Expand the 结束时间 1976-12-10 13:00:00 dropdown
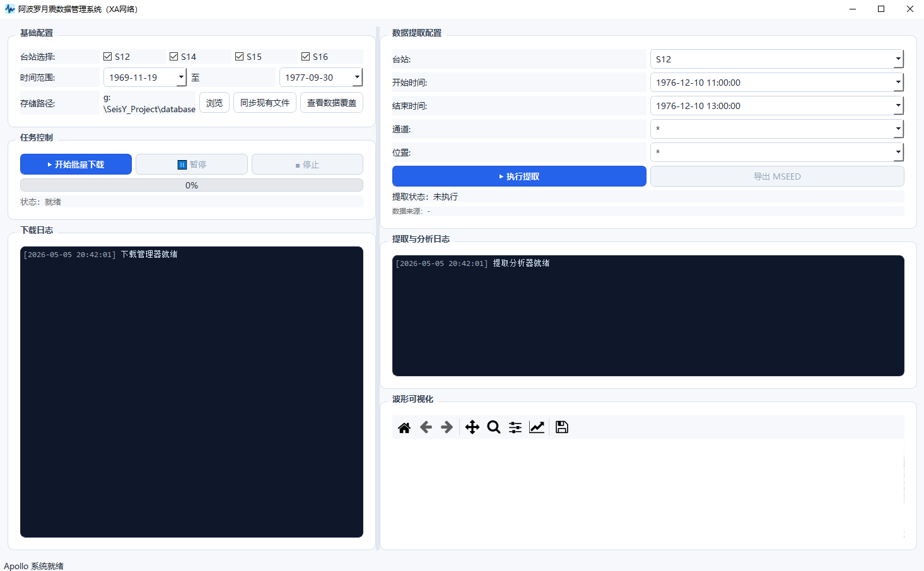The image size is (924, 571). coord(898,106)
